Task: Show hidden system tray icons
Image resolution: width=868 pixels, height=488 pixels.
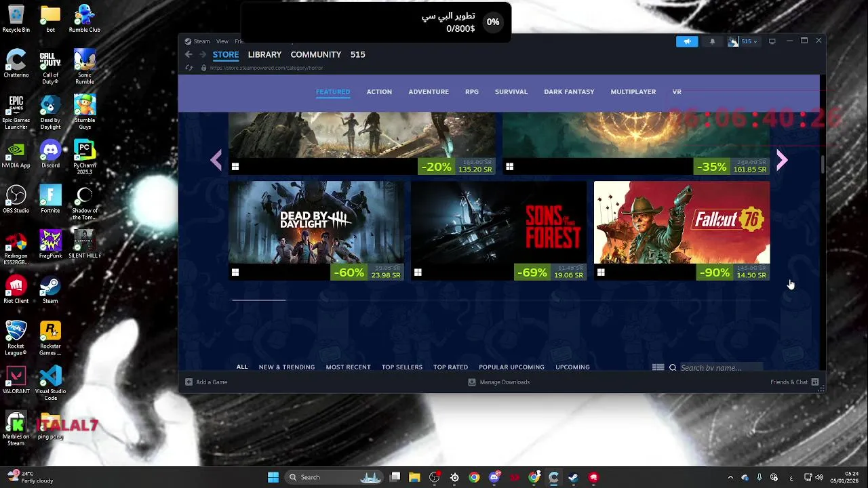Action: [x=730, y=477]
